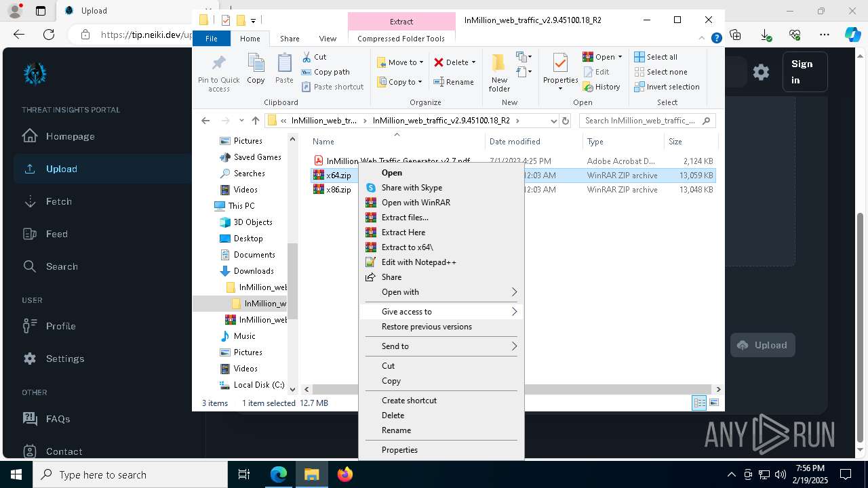Expand the address bar history dropdown
Screen dimensions: 868x488
pyautogui.click(x=553, y=121)
